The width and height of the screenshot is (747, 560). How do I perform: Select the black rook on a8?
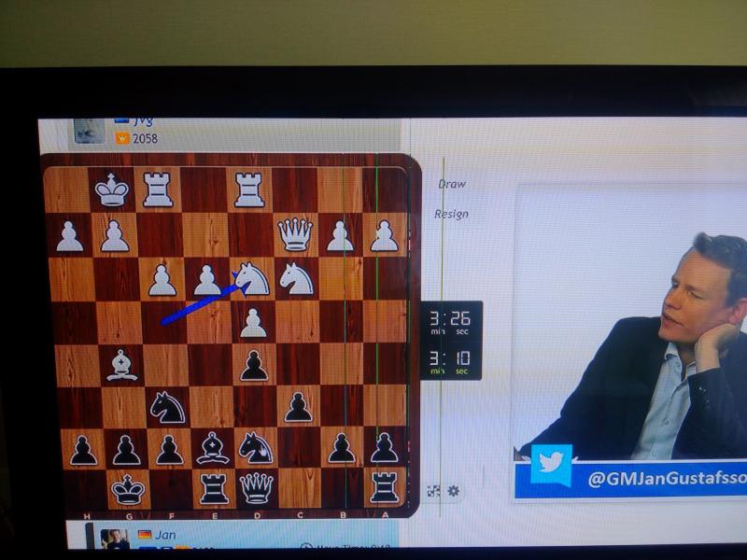(x=384, y=487)
